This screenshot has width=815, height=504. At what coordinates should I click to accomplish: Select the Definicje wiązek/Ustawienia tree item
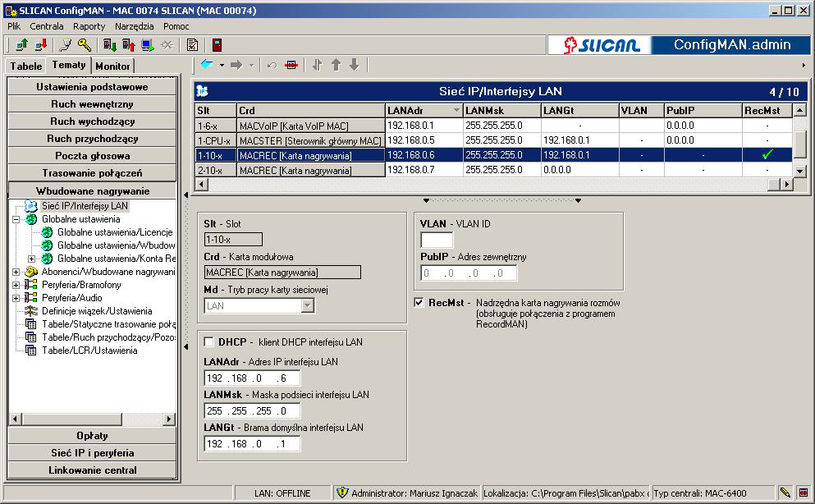point(97,311)
